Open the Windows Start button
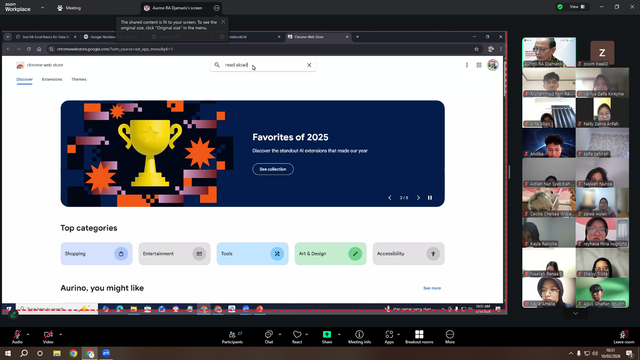Image resolution: width=640 pixels, height=360 pixels. [x=8, y=353]
